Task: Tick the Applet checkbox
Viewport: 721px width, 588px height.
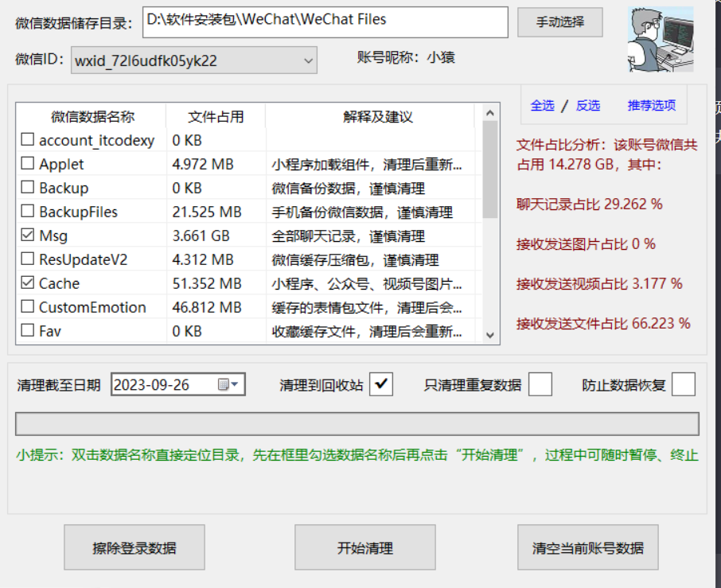Action: [28, 163]
